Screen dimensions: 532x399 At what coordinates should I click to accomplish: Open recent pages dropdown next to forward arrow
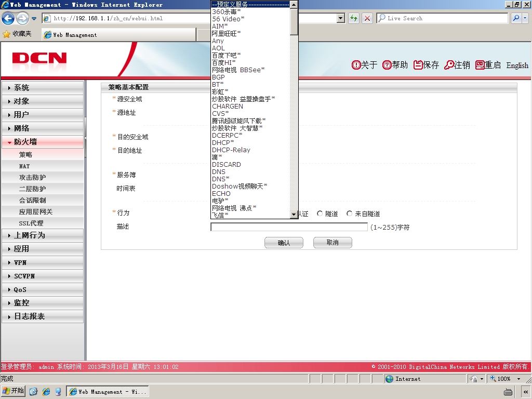34,18
